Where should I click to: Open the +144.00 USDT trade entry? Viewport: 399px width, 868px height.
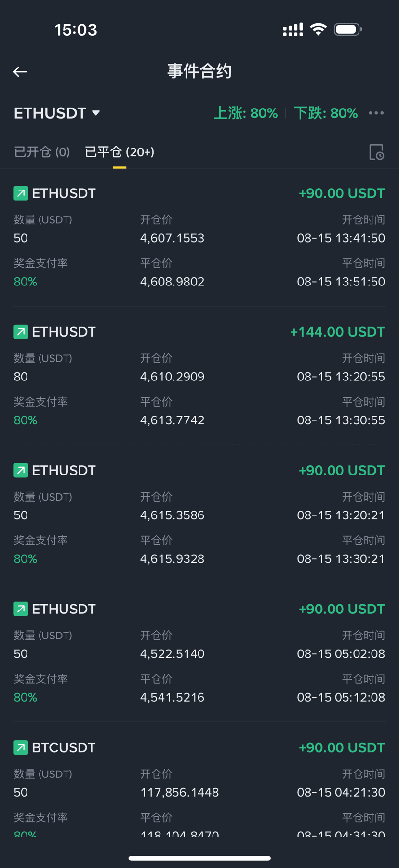(x=199, y=376)
